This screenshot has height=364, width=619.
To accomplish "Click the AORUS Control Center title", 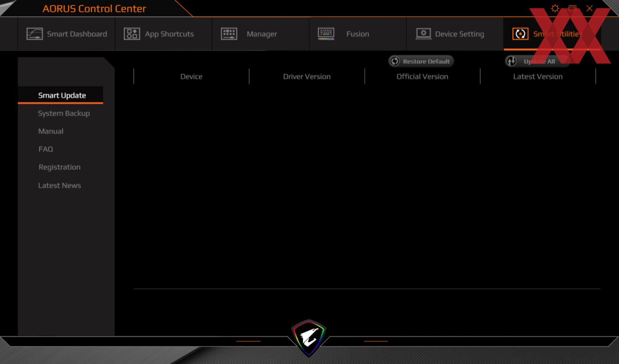I will pos(94,9).
